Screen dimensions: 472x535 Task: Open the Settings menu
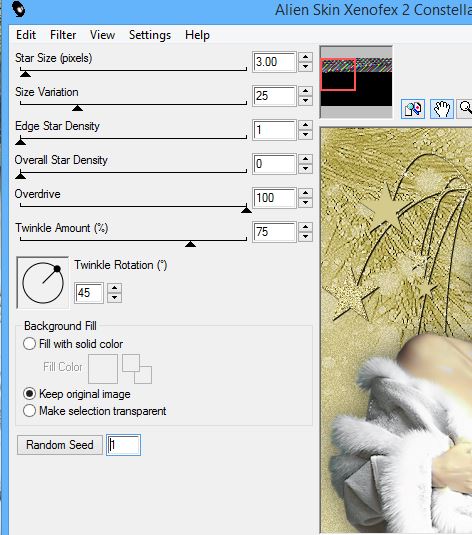click(150, 35)
